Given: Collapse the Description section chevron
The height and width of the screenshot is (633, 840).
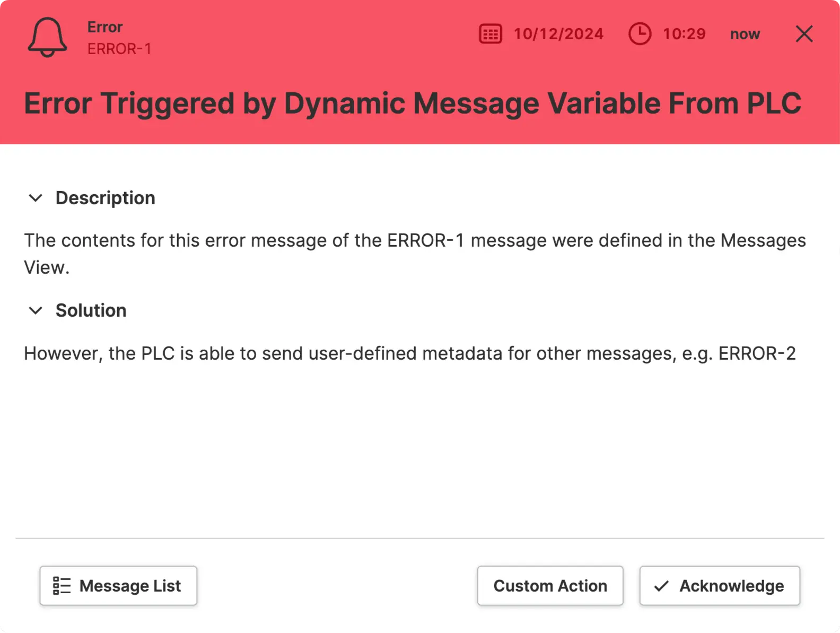Looking at the screenshot, I should [36, 198].
